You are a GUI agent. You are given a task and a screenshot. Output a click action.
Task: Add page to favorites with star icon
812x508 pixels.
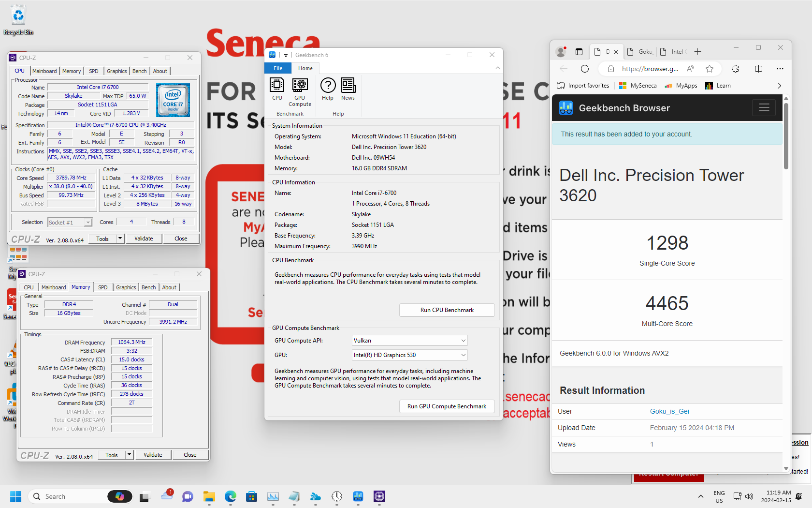pyautogui.click(x=710, y=69)
